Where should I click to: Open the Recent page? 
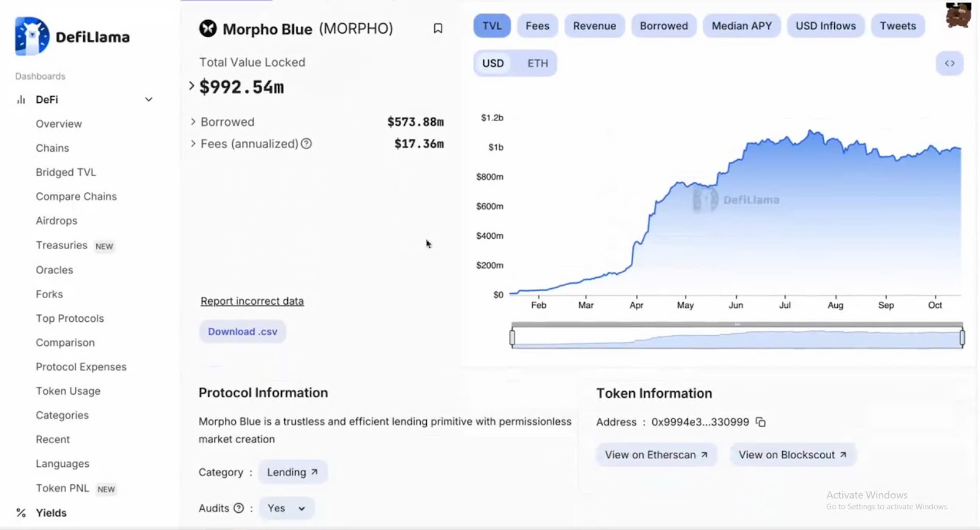tap(53, 439)
